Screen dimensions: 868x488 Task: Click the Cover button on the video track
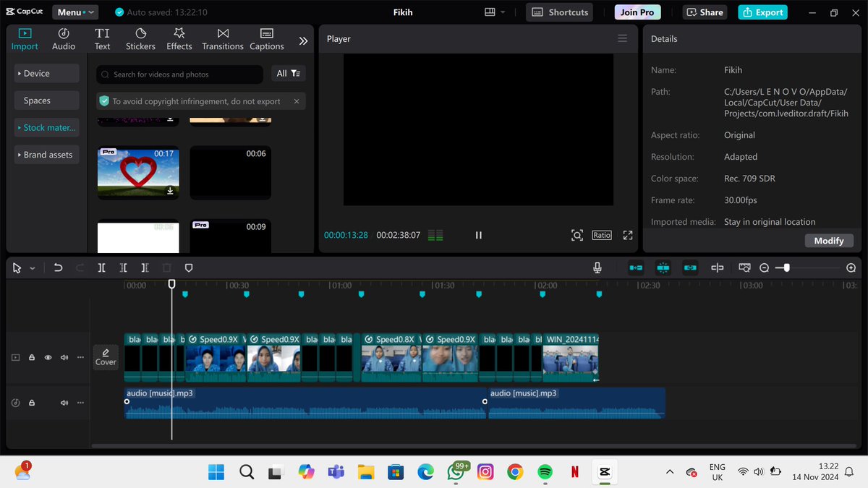[x=106, y=357]
